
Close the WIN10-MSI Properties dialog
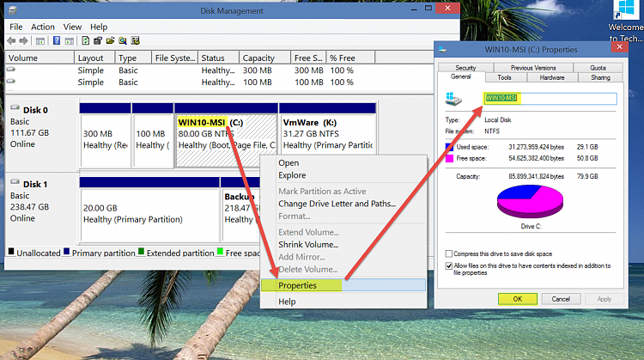[619, 47]
